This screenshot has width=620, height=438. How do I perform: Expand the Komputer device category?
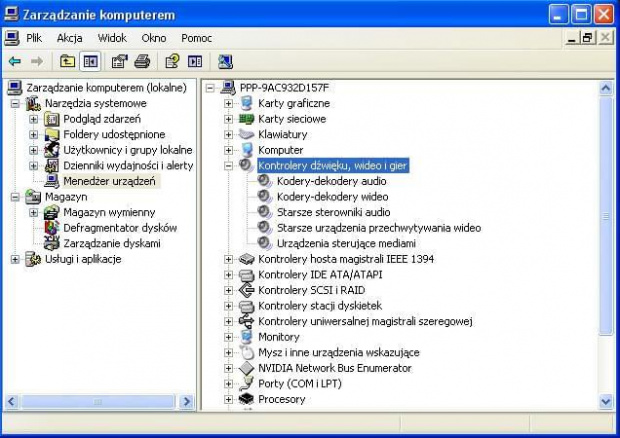click(228, 150)
